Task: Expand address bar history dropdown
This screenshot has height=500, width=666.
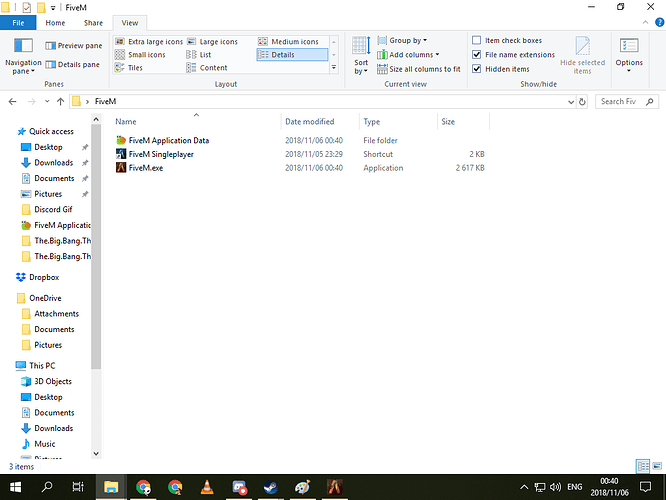Action: point(571,102)
